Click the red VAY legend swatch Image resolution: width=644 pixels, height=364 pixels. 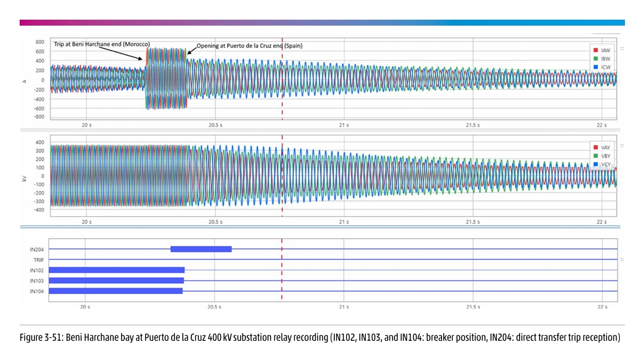pos(595,147)
